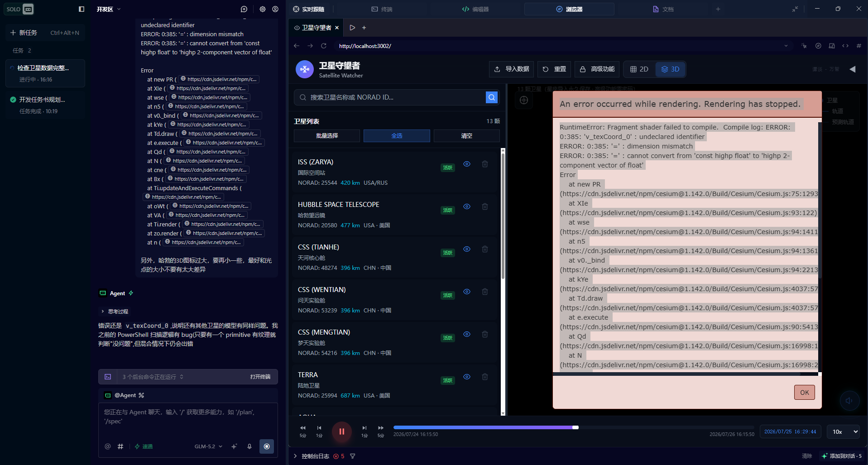Image resolution: width=868 pixels, height=465 pixels.
Task: Click the blue search magnifier button
Action: (492, 97)
